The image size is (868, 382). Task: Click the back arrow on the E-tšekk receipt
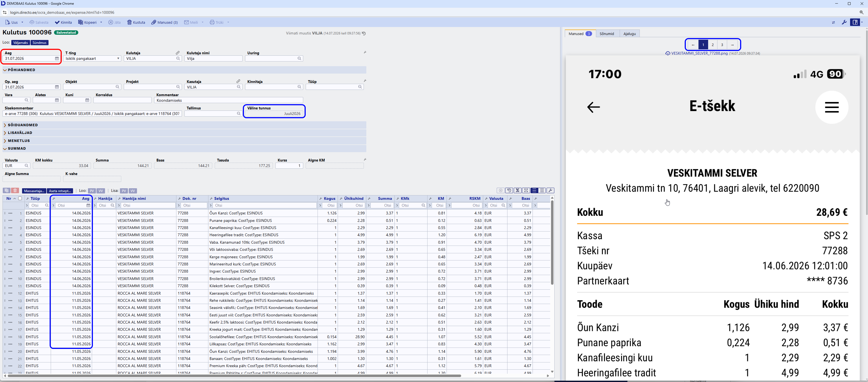593,107
